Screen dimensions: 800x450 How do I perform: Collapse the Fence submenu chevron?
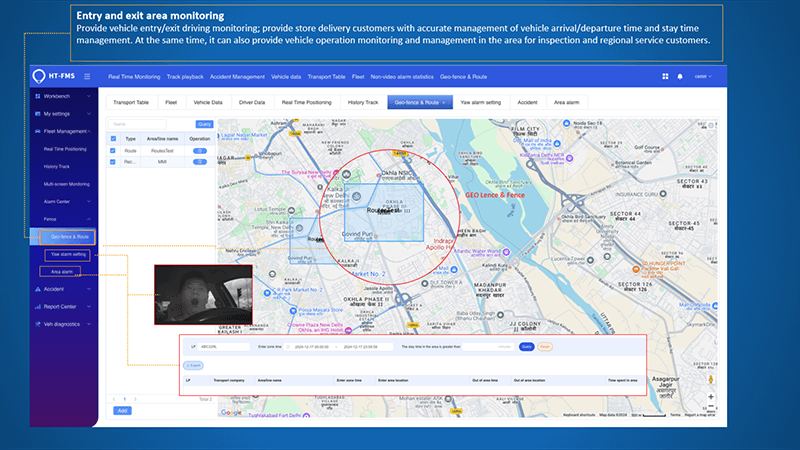coord(89,219)
